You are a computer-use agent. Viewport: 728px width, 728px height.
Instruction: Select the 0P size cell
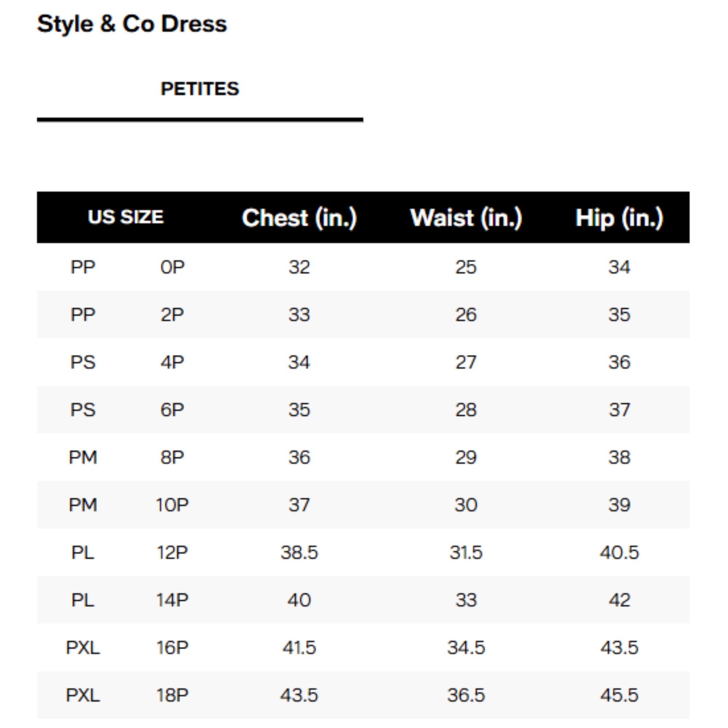(172, 267)
